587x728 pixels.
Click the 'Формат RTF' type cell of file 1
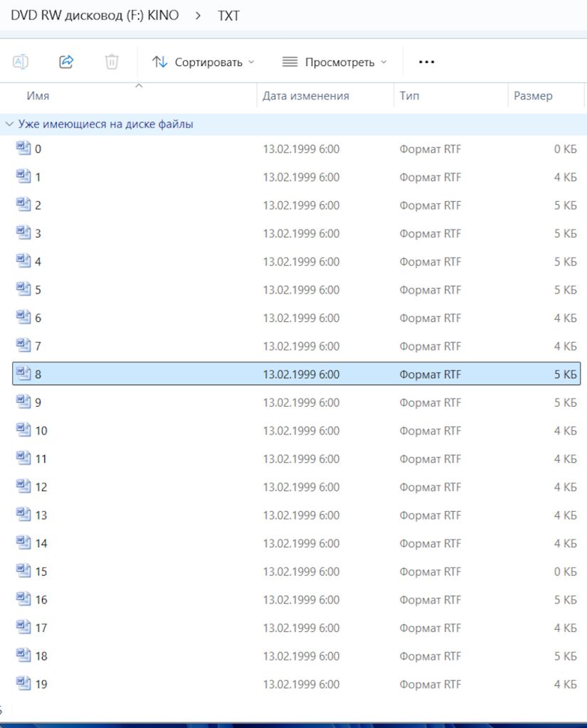pyautogui.click(x=430, y=177)
